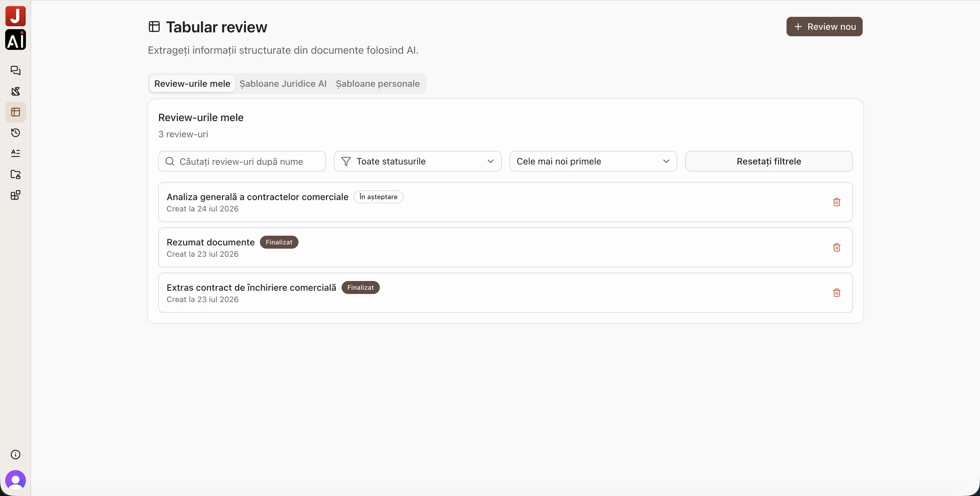Viewport: 980px width, 496px height.
Task: Open the user profile avatar
Action: (16, 480)
